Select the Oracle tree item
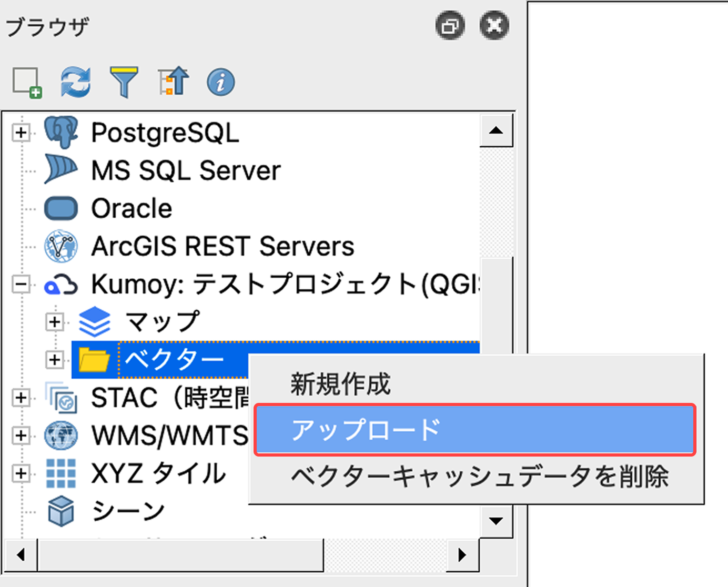Image resolution: width=728 pixels, height=587 pixels. point(132,209)
